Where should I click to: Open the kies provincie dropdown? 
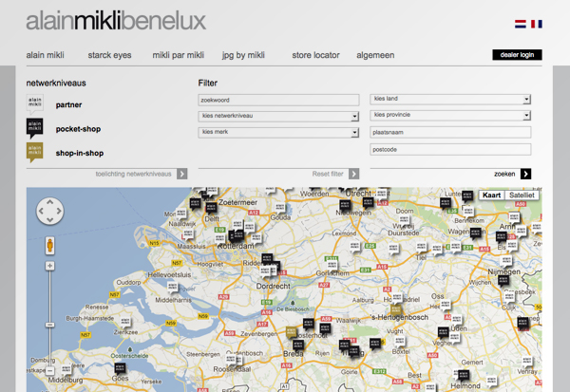point(450,115)
